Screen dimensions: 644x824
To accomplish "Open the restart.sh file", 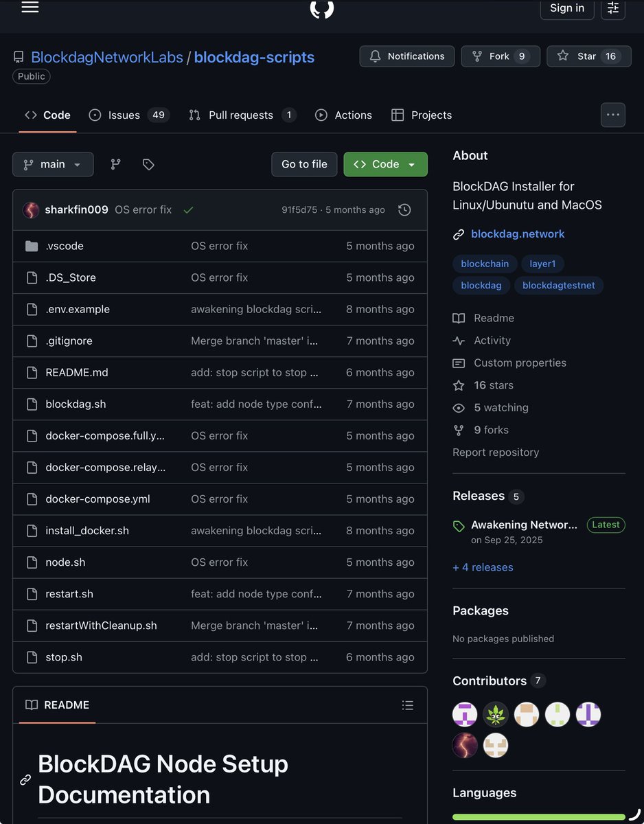I will tap(69, 593).
